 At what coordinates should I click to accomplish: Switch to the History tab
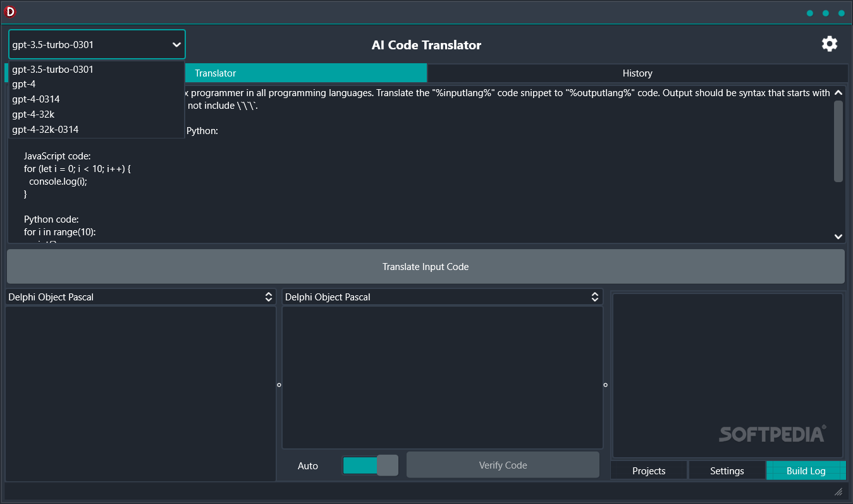coord(637,73)
